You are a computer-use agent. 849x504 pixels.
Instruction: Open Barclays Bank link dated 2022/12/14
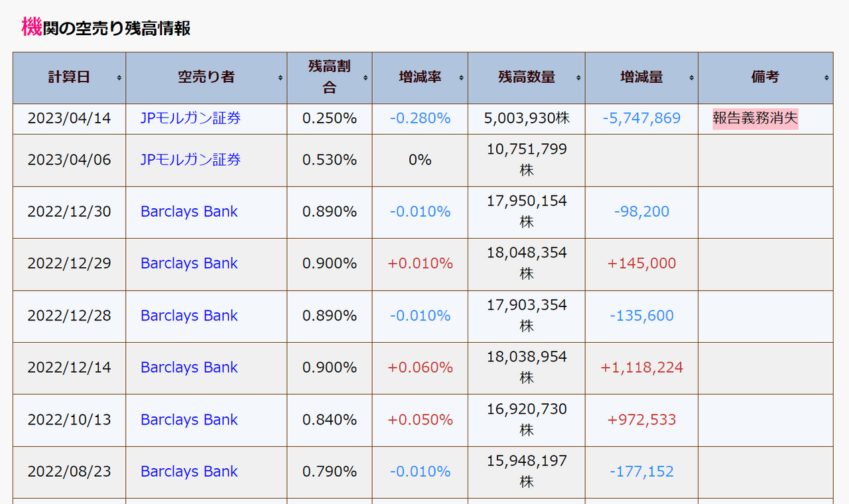pos(189,367)
